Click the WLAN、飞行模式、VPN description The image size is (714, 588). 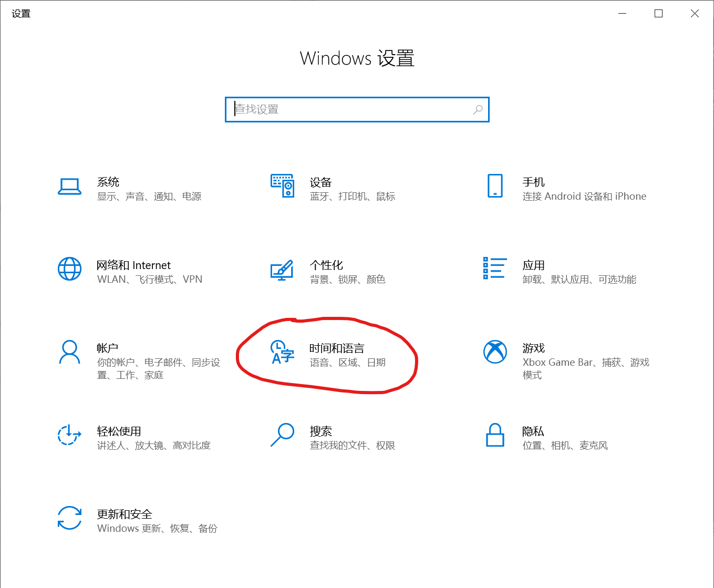pyautogui.click(x=150, y=280)
